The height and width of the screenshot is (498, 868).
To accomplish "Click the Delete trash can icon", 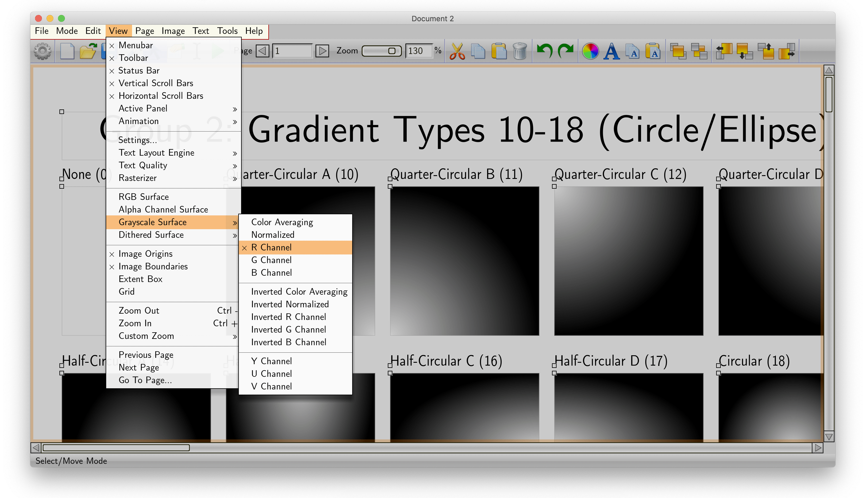I will tap(520, 51).
